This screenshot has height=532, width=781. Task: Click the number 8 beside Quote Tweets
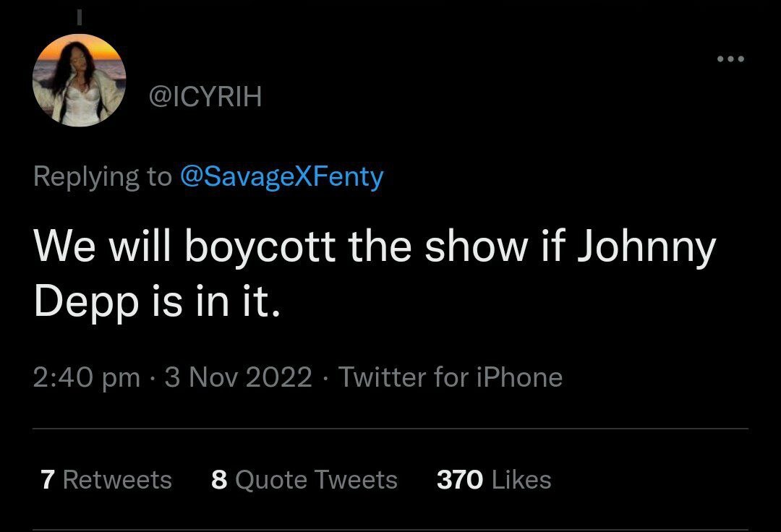click(219, 480)
